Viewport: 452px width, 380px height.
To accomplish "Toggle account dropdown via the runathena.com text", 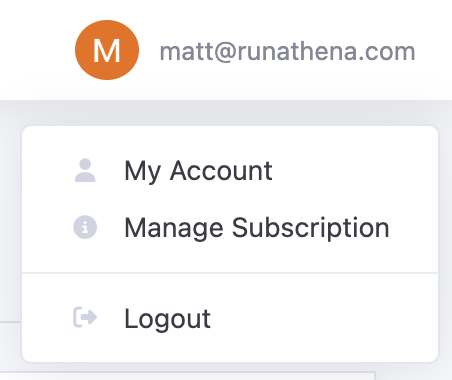I will coord(327,52).
